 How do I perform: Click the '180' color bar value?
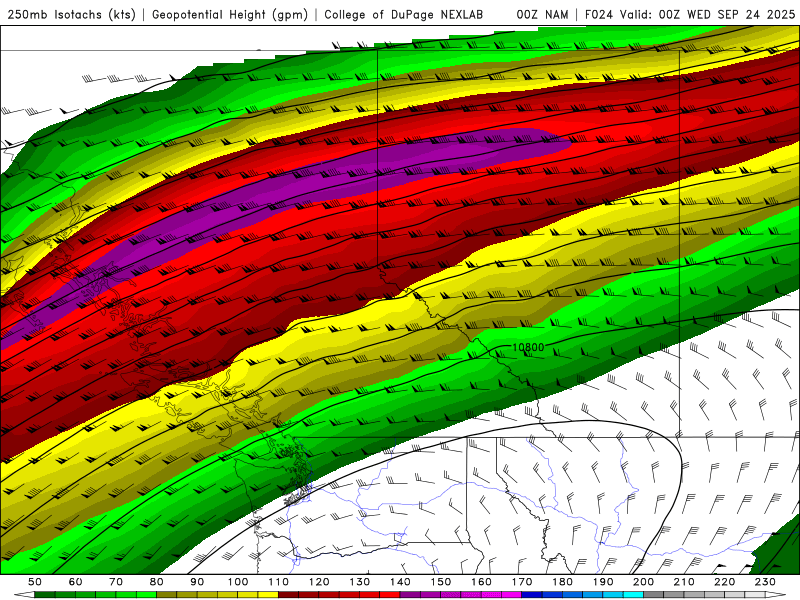coord(562,582)
